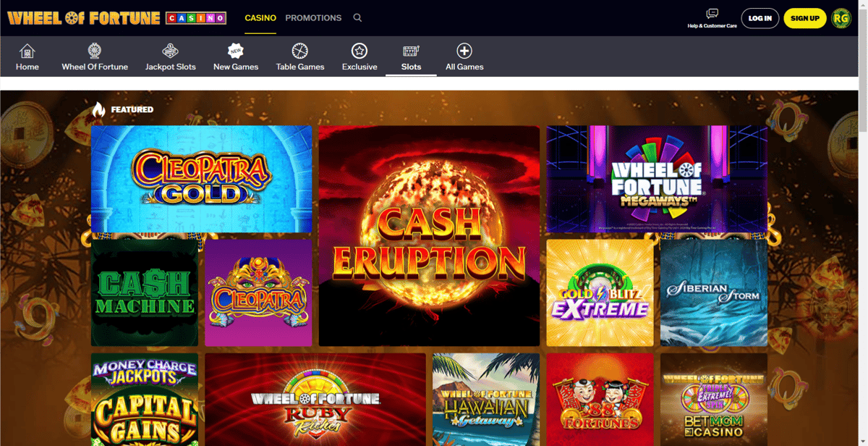Click the search magnifier icon
The image size is (868, 446).
(x=357, y=18)
